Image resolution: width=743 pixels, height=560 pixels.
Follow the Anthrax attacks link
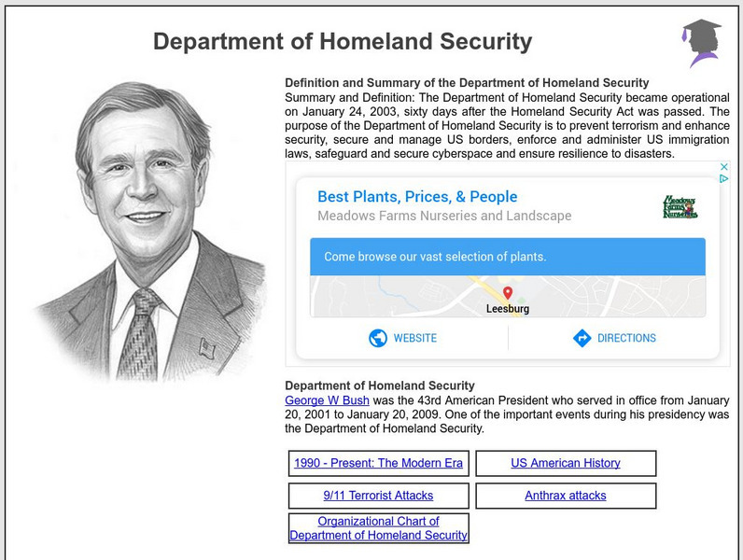pyautogui.click(x=566, y=496)
